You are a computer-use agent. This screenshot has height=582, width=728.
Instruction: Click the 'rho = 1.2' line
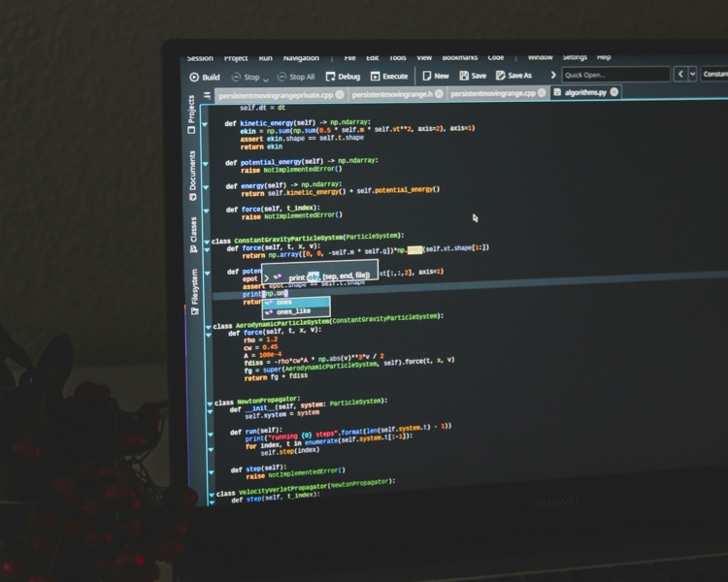click(x=261, y=339)
